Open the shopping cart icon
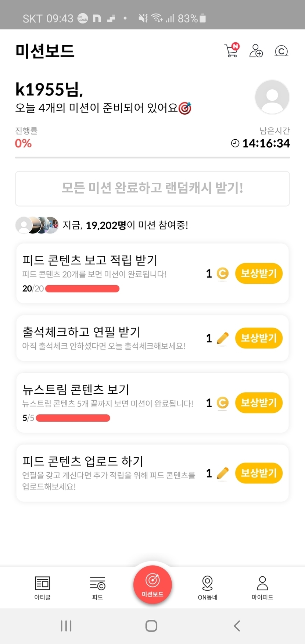Viewport: 305px width, 644px height. 232,50
